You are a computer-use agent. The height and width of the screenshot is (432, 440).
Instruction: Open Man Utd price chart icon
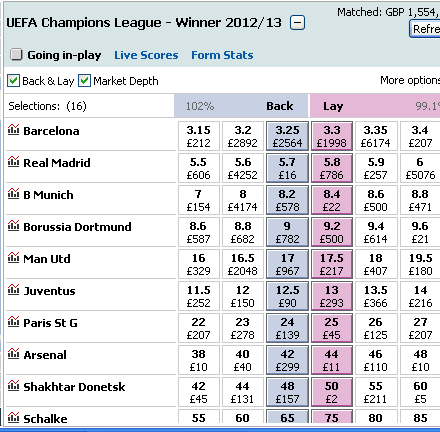pyautogui.click(x=13, y=257)
